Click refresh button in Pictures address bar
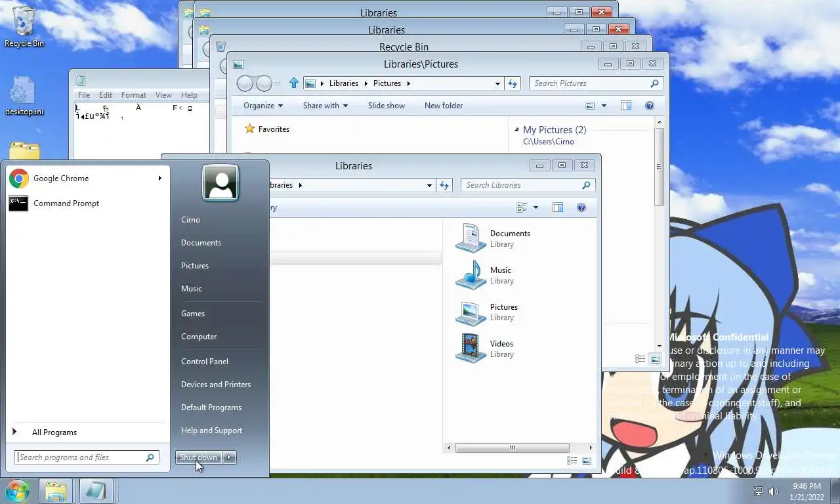 [513, 83]
